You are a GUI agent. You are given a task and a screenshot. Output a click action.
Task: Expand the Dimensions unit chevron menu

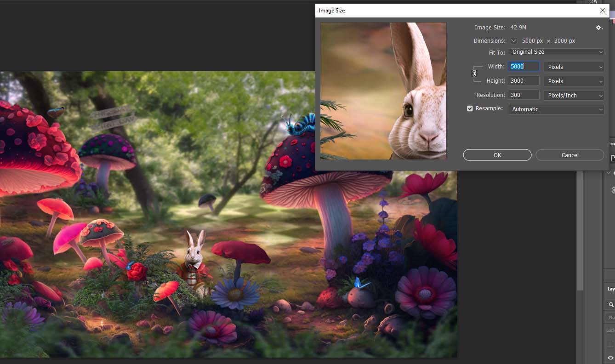pos(513,41)
